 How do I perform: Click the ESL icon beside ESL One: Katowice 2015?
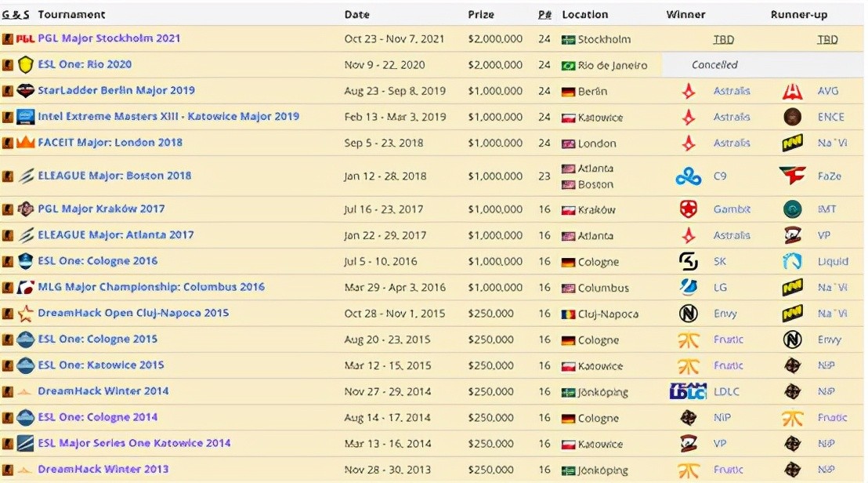pyautogui.click(x=26, y=365)
